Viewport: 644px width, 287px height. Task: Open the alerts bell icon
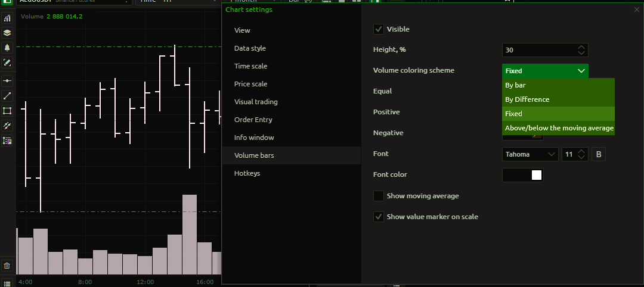[x=7, y=48]
